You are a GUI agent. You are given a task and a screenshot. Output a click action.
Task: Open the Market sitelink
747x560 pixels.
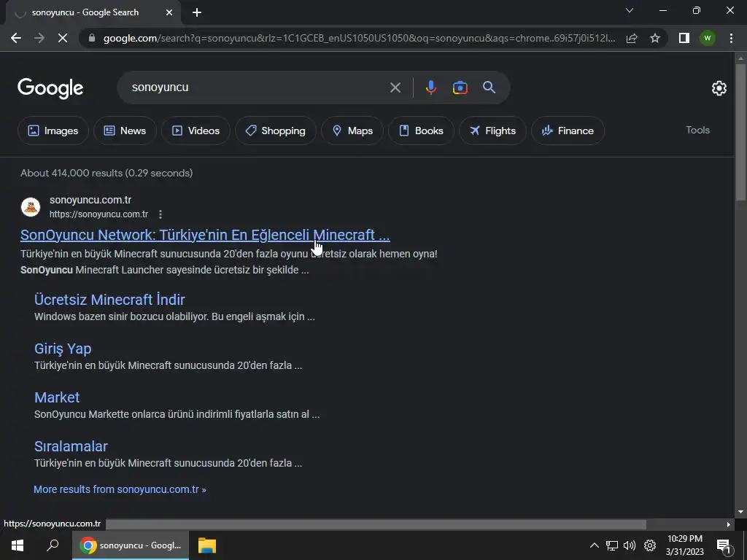tap(57, 397)
